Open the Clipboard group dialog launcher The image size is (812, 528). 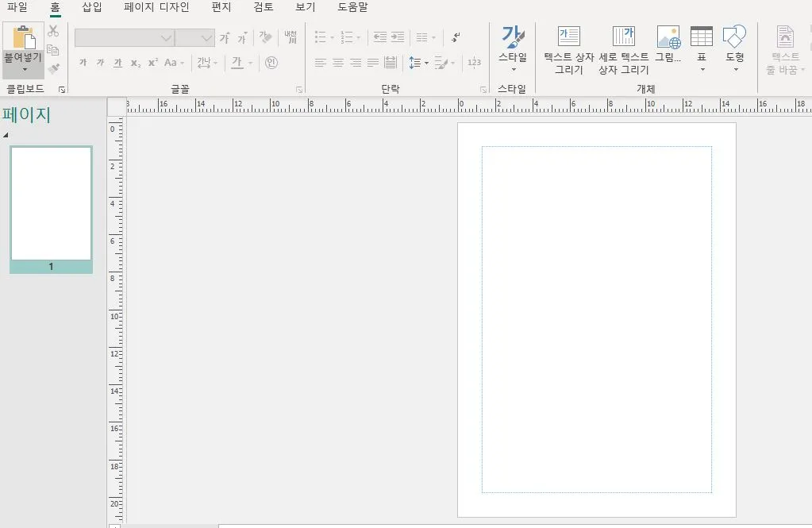(x=62, y=90)
